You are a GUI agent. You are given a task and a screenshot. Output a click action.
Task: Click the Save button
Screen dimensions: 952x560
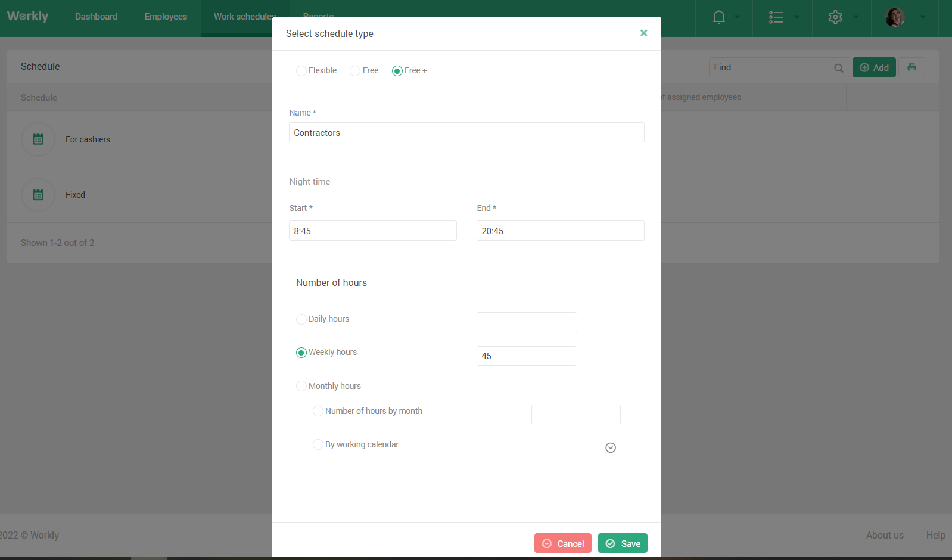coord(623,543)
